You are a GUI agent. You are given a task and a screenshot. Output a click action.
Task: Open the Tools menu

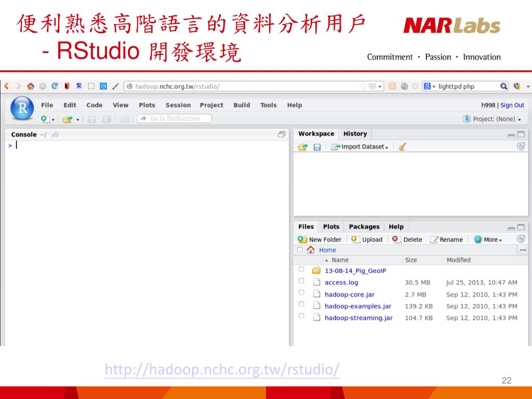(x=269, y=105)
